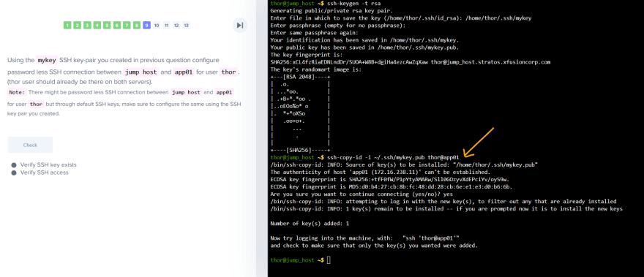Click the Check button
The width and height of the screenshot is (644, 277).
click(30, 145)
